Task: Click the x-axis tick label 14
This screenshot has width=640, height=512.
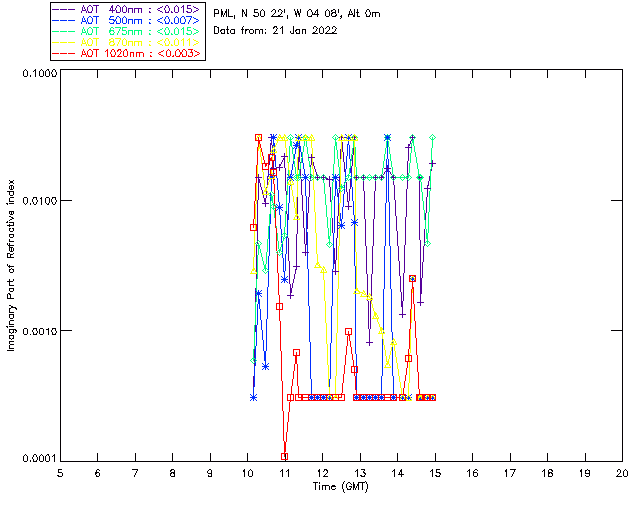Action: (x=398, y=473)
